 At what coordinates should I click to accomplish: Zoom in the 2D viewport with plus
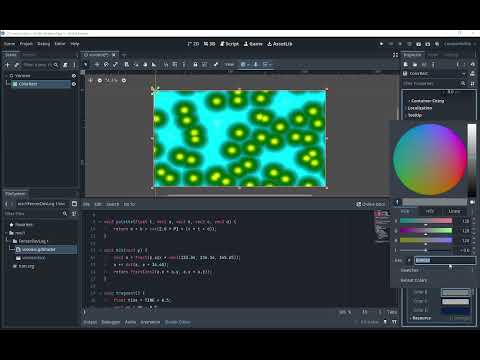point(124,80)
